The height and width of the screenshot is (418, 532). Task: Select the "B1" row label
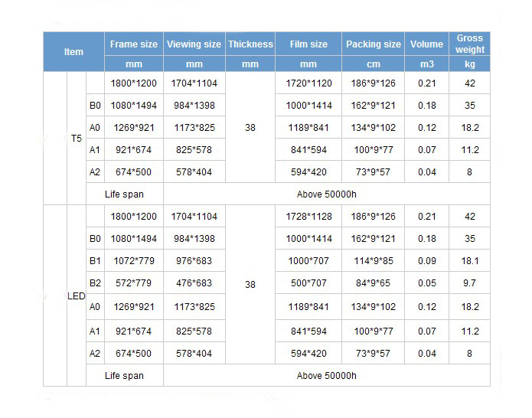(95, 261)
